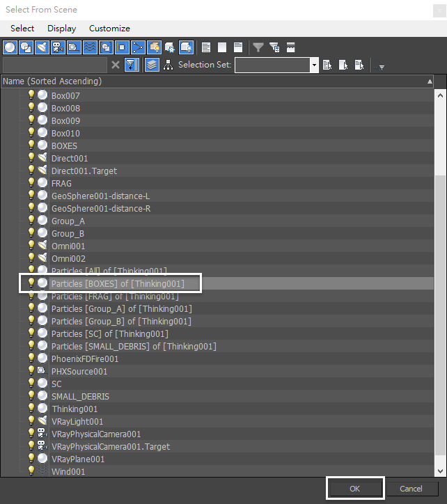Select the GeoSphere001-distance-L item
Image resolution: width=447 pixels, height=504 pixels.
coord(101,196)
